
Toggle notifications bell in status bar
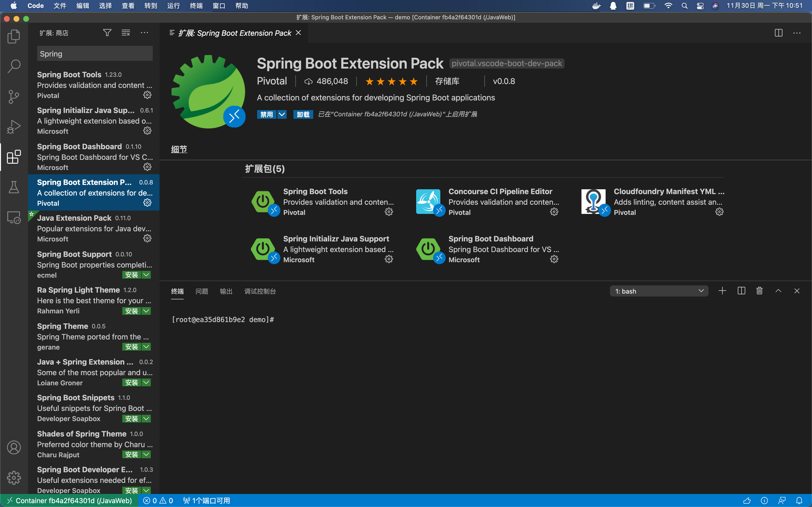(799, 500)
